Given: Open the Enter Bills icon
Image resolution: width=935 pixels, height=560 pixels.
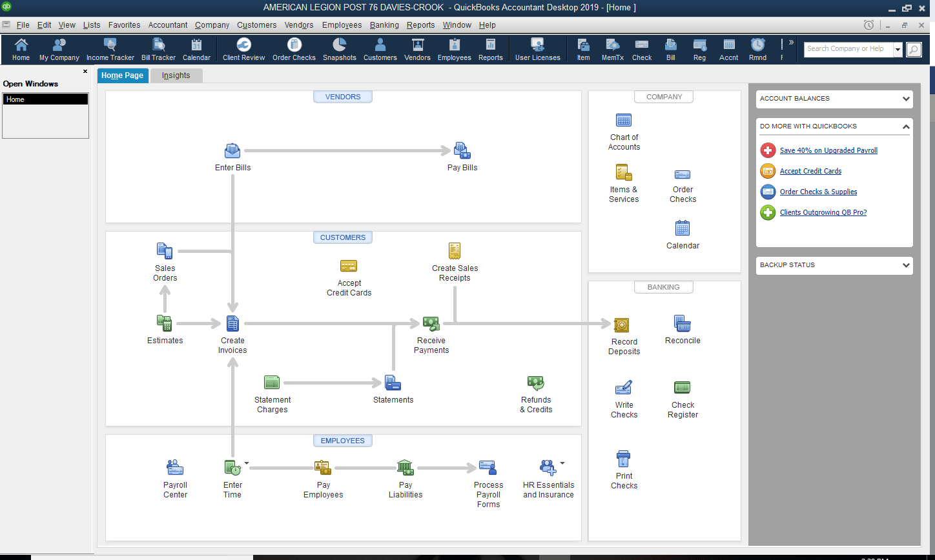Looking at the screenshot, I should pos(232,151).
